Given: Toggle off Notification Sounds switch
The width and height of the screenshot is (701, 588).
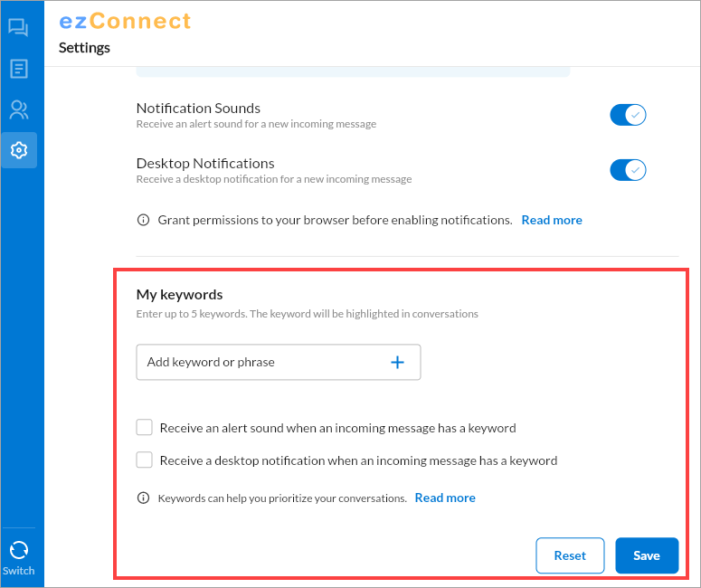Looking at the screenshot, I should (628, 115).
